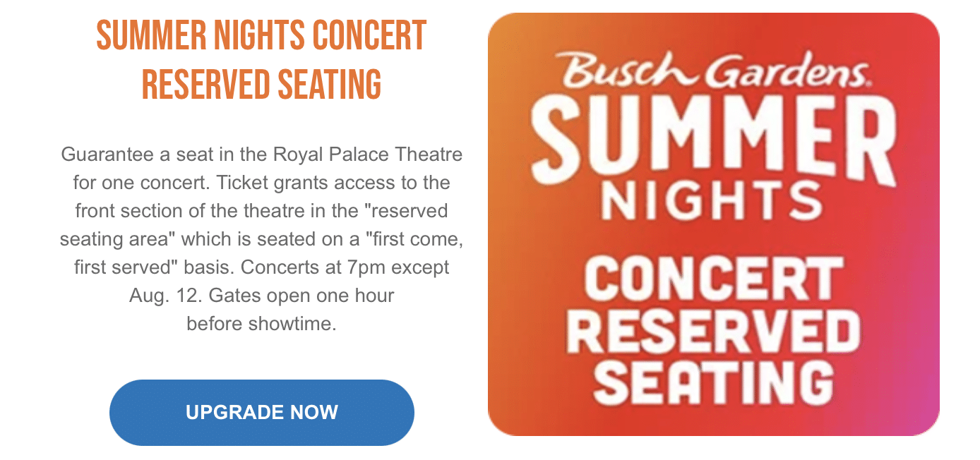This screenshot has width=980, height=460.
Task: Click the "Ticket grants access" sentence start
Action: click(x=297, y=183)
